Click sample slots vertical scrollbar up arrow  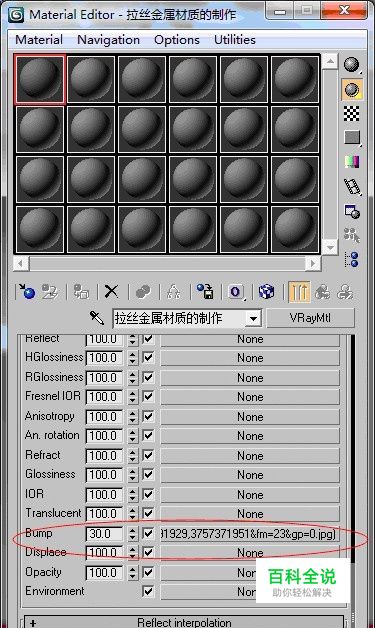(x=330, y=61)
